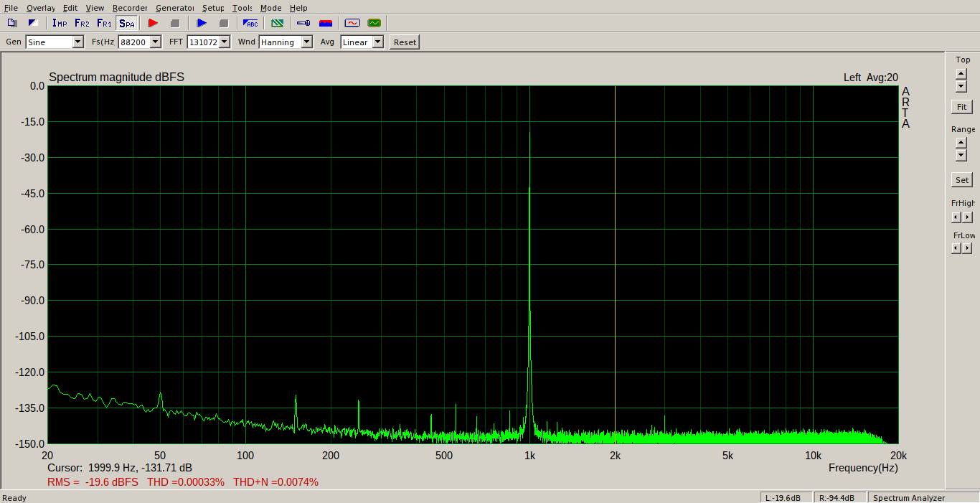Shift FrLow right with the right arrow
This screenshot has height=503, width=980.
point(968,248)
